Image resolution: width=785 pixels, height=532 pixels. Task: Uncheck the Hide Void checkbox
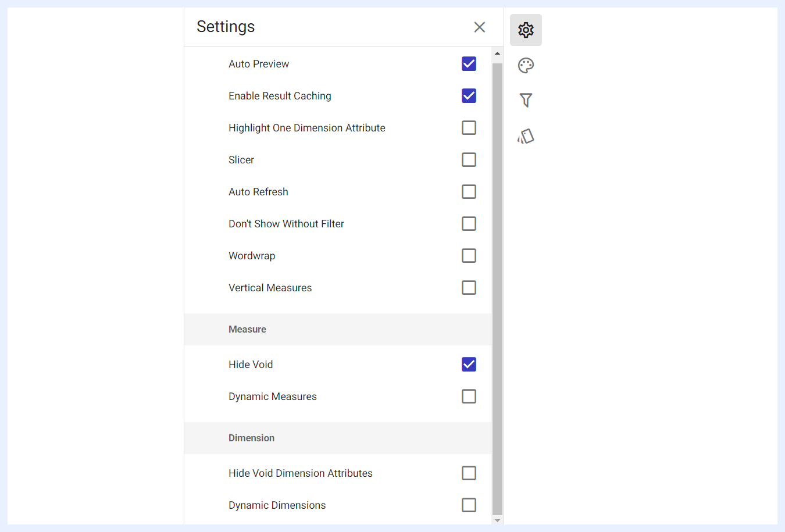point(469,365)
